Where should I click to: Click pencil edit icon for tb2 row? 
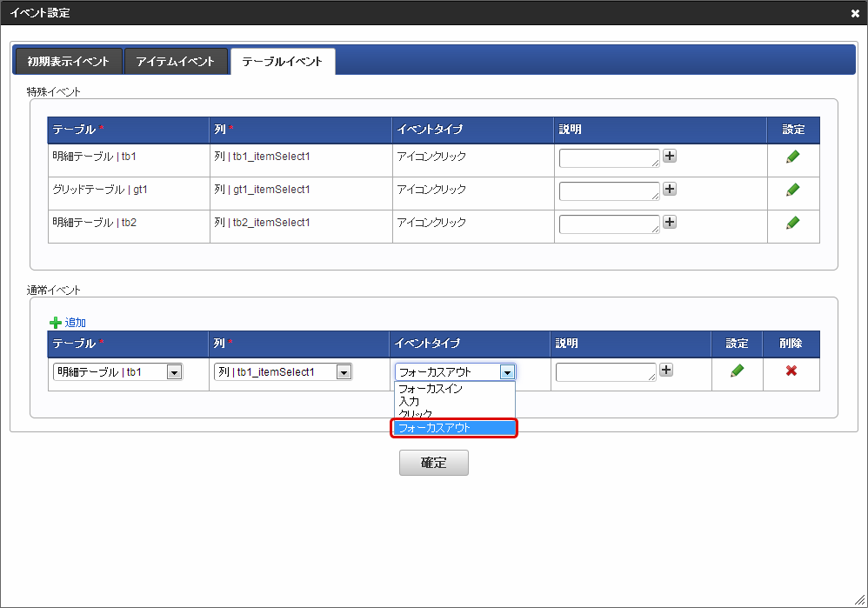792,223
